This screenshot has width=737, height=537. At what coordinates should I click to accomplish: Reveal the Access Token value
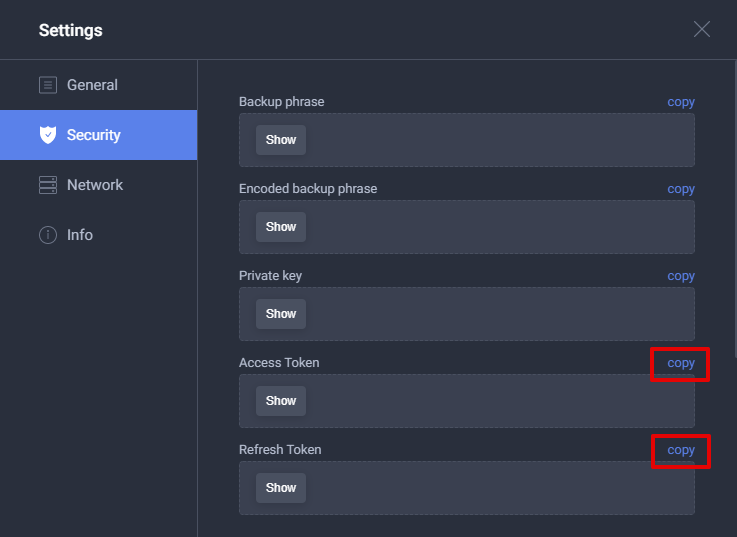tap(281, 401)
